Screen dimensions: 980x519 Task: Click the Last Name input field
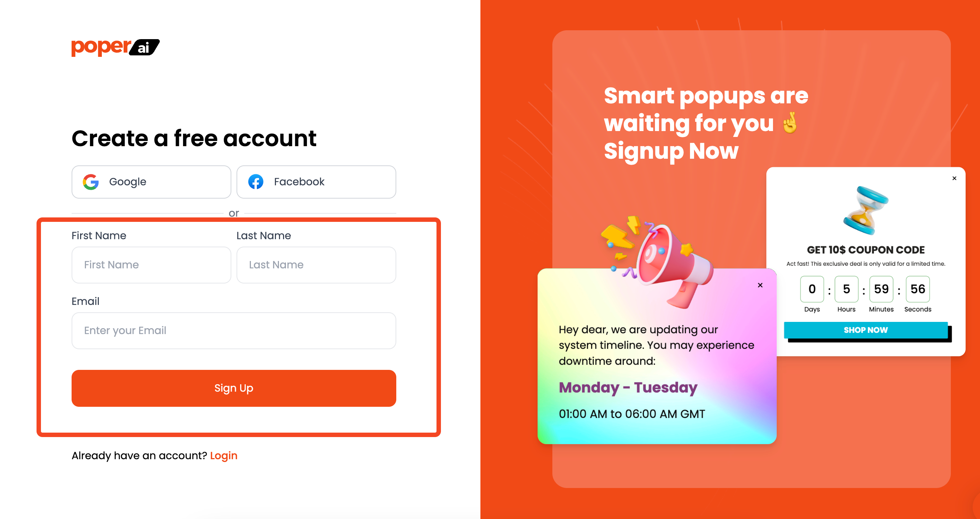coord(316,265)
